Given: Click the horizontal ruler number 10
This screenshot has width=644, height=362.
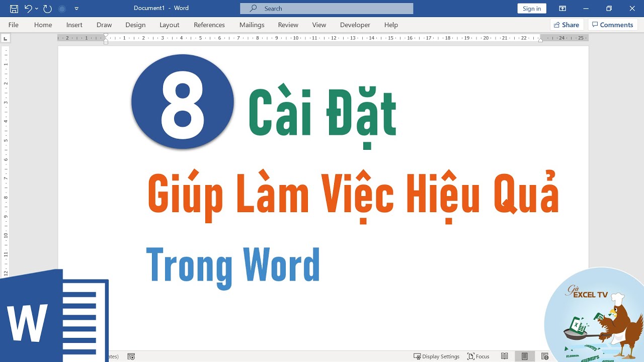Looking at the screenshot, I should (296, 38).
